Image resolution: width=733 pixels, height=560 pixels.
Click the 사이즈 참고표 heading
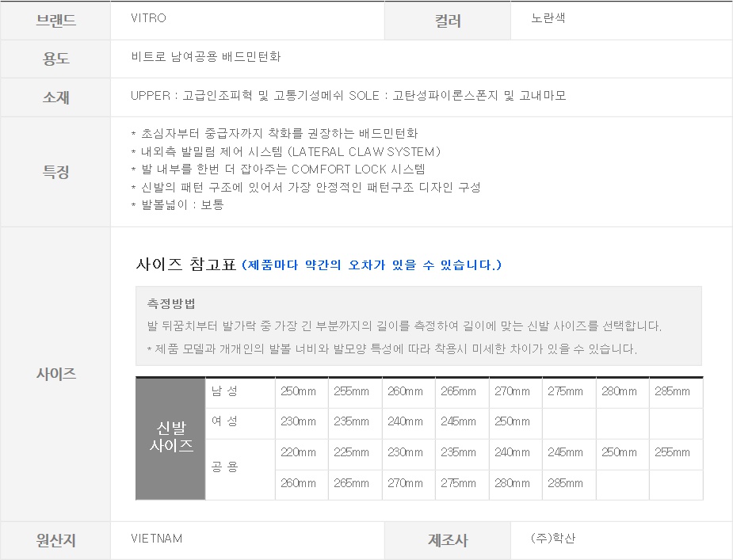click(x=186, y=265)
